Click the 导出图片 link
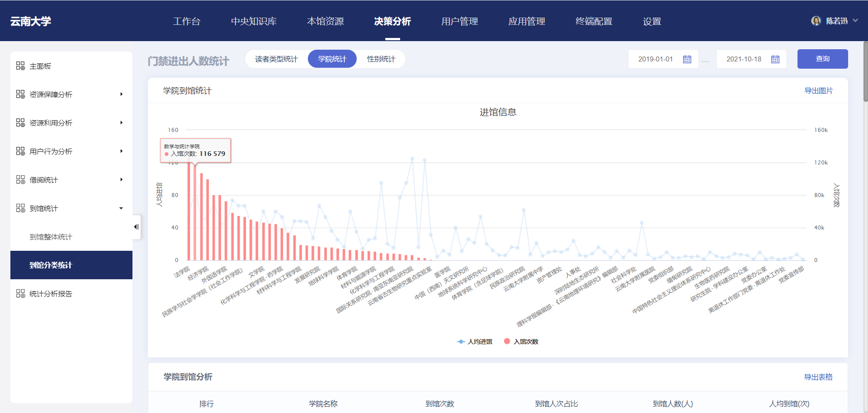The image size is (868, 413). click(818, 91)
